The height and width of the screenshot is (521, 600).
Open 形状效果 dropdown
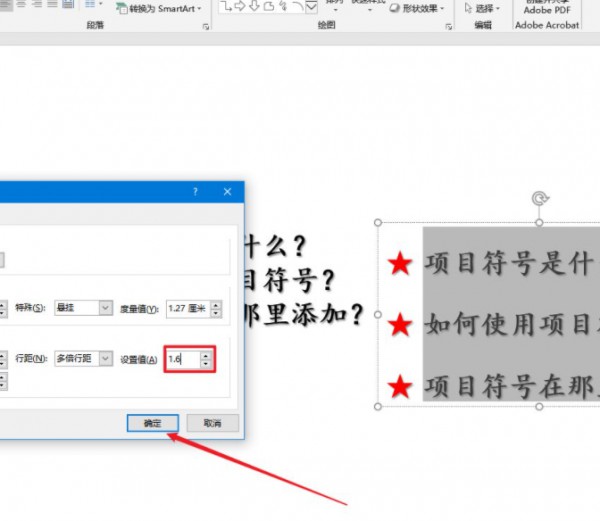(x=411, y=8)
